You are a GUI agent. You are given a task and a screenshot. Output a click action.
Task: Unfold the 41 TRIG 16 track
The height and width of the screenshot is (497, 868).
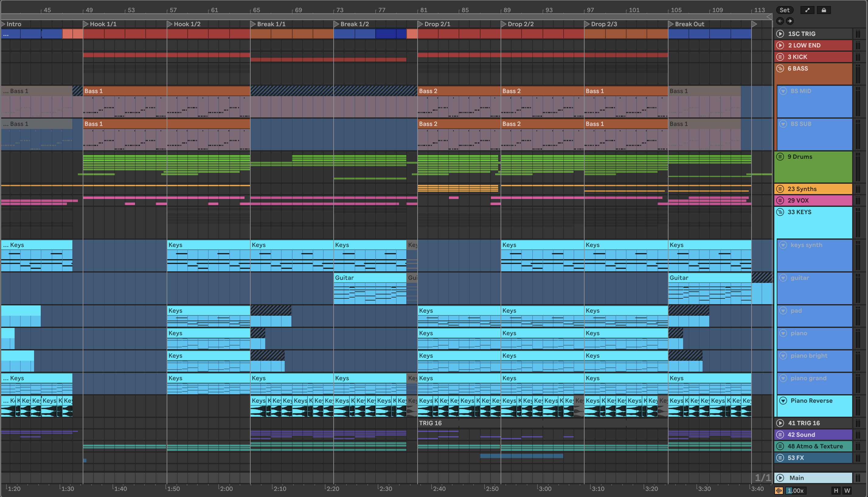[x=780, y=423]
